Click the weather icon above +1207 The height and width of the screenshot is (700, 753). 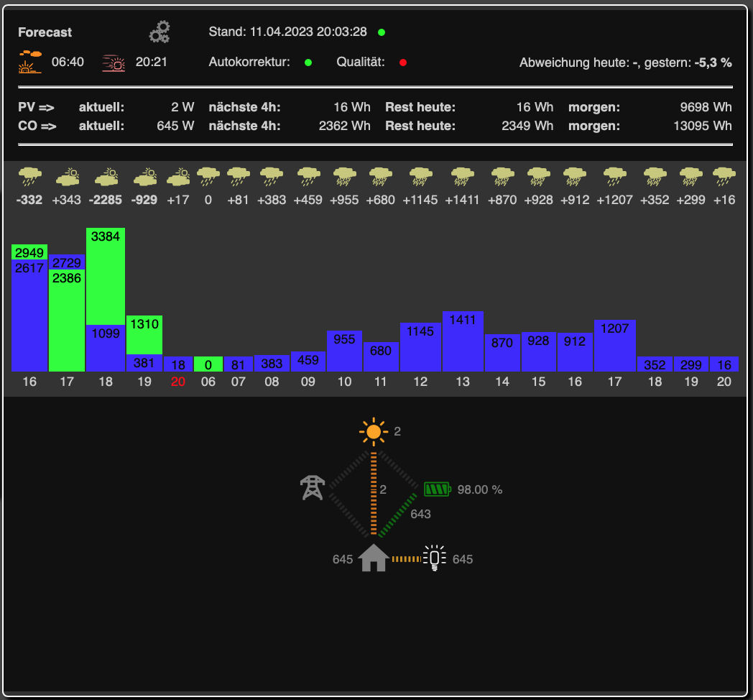(x=615, y=177)
